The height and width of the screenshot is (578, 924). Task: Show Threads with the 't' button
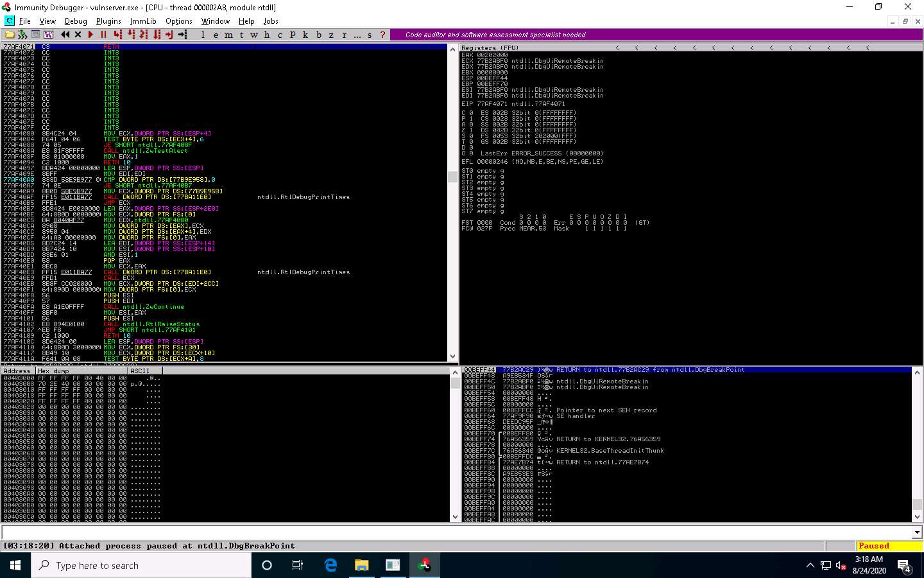coord(241,35)
